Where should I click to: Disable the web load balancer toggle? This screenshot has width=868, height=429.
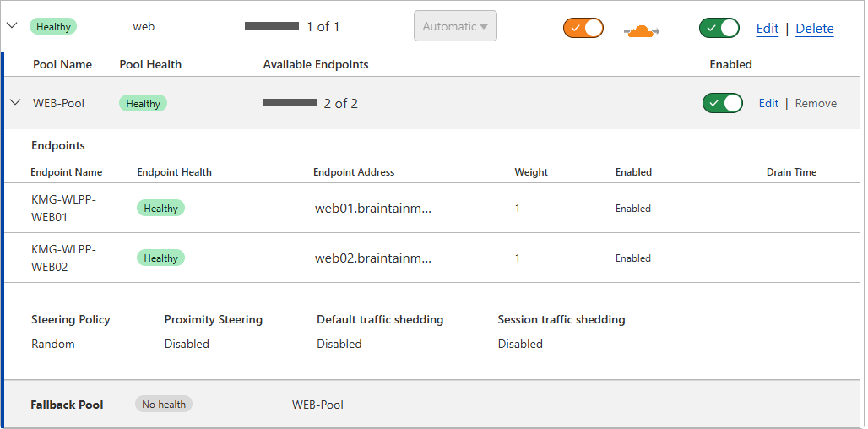719,28
